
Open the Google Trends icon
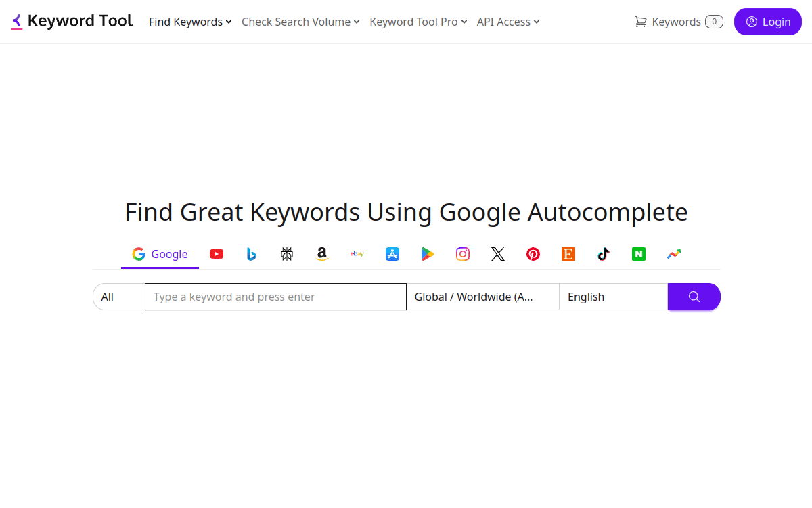tap(673, 254)
